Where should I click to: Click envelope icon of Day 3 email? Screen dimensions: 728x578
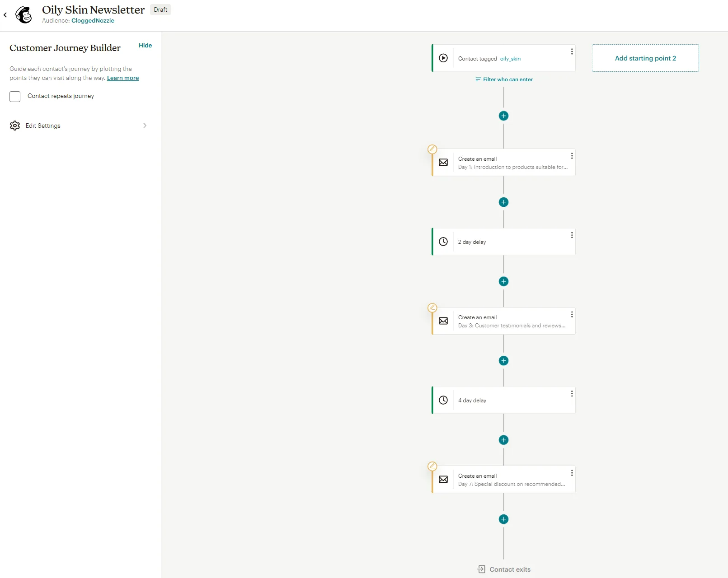443,321
